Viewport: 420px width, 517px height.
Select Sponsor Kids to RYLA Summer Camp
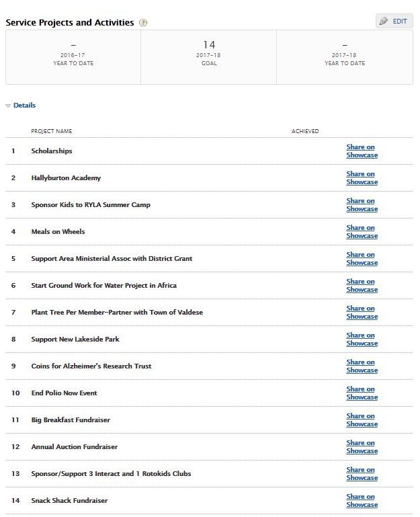[x=91, y=205]
